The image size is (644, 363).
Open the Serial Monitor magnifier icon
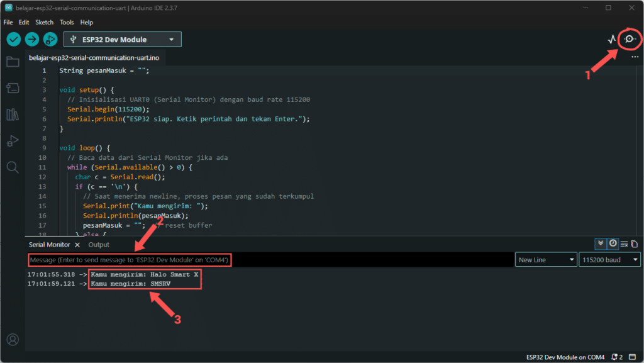[628, 40]
